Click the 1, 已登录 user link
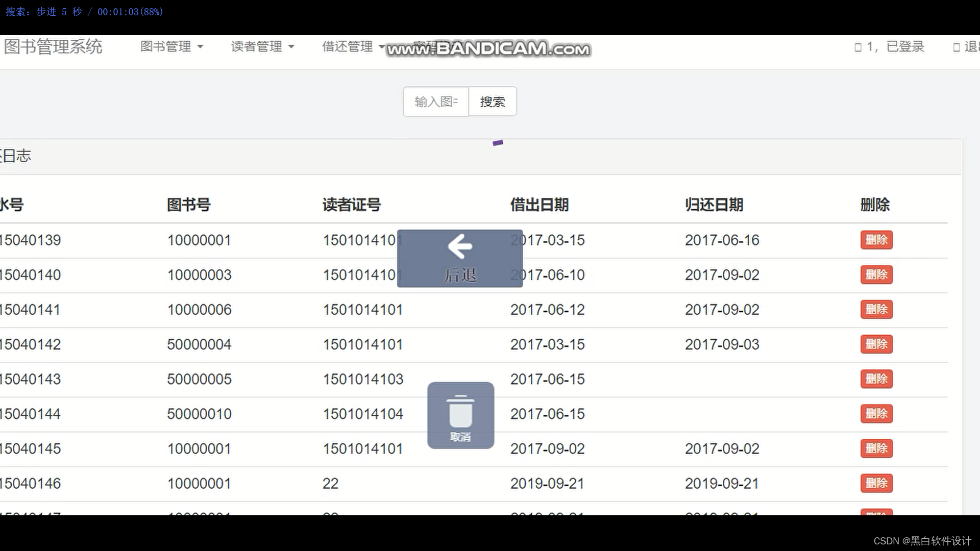Screen dimensions: 980x551 (x=889, y=46)
